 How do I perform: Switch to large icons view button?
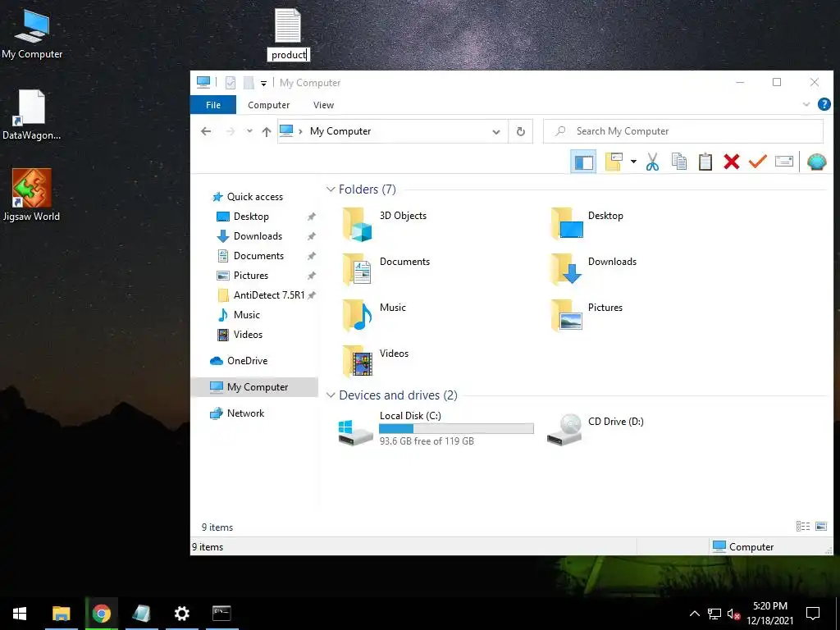820,527
